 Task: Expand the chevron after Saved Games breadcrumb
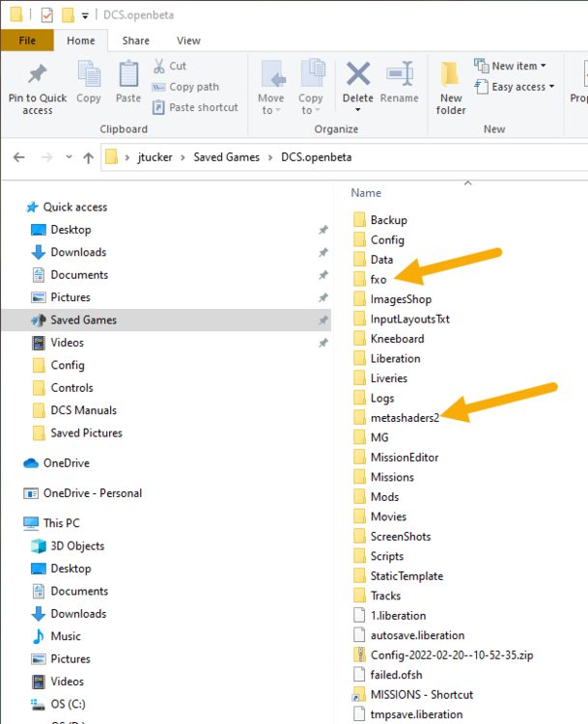pyautogui.click(x=270, y=157)
